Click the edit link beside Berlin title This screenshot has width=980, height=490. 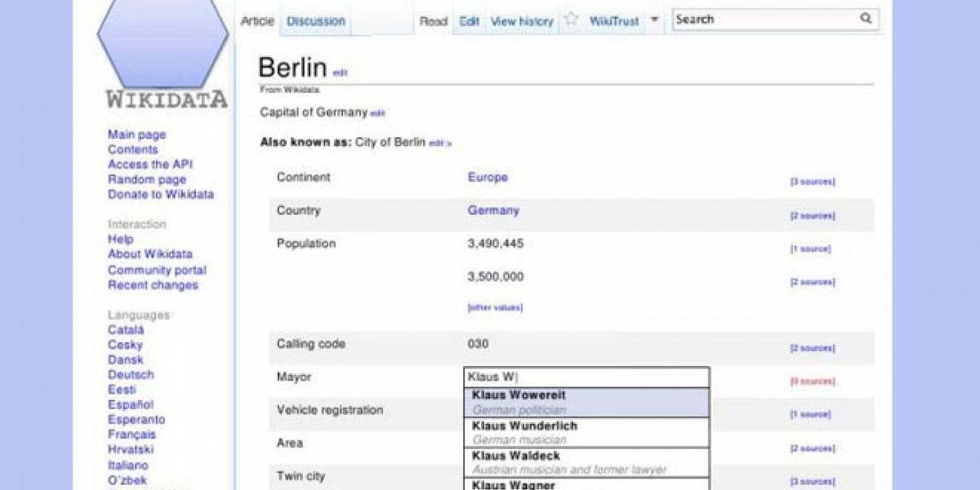point(340,73)
